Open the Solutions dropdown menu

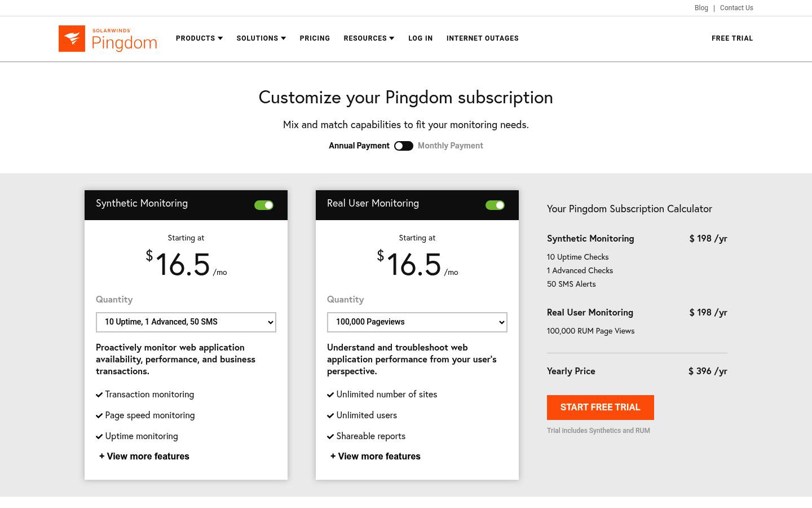261,38
